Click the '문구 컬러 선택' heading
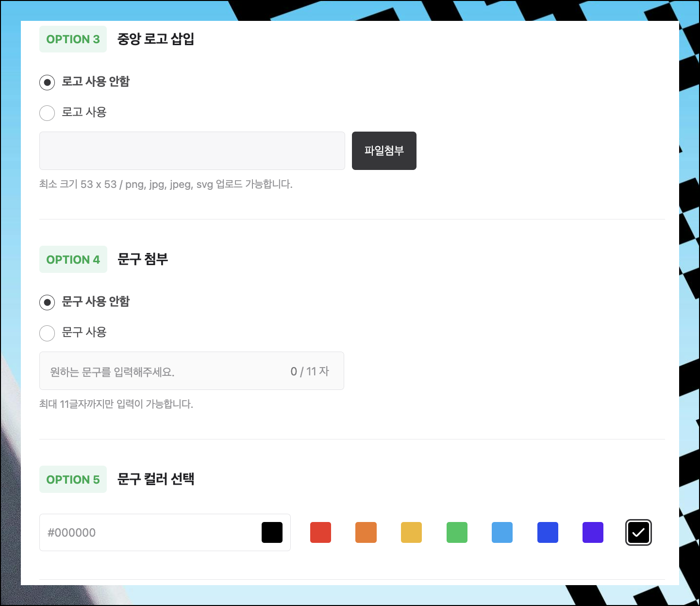This screenshot has width=700, height=606. (x=156, y=479)
